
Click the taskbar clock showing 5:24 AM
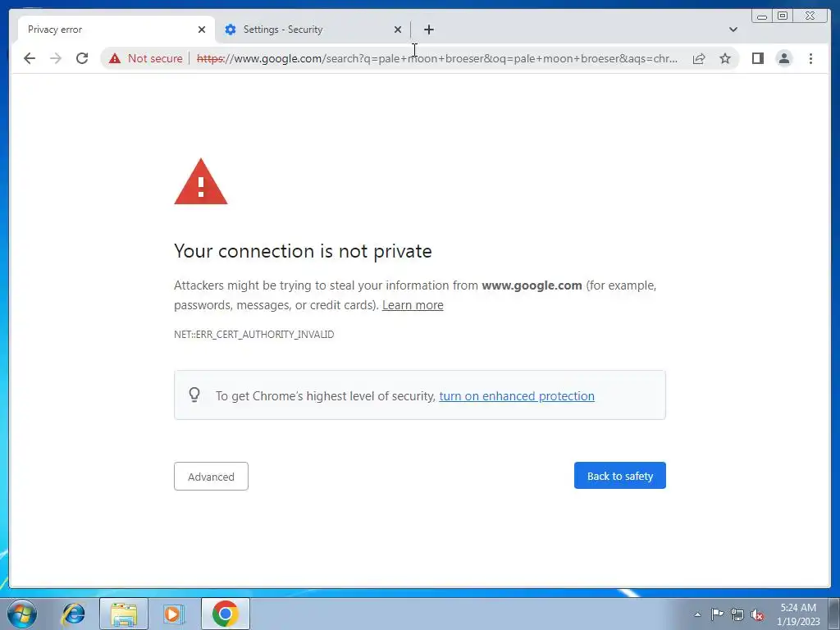(798, 614)
